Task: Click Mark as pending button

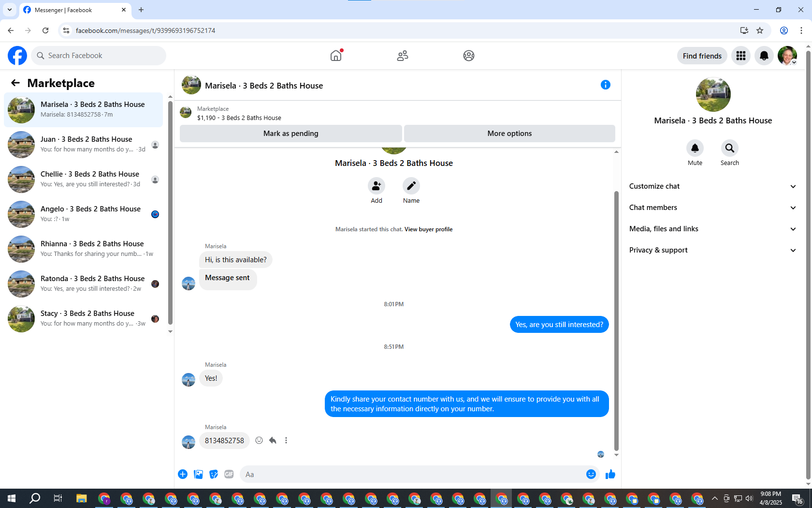Action: point(291,134)
